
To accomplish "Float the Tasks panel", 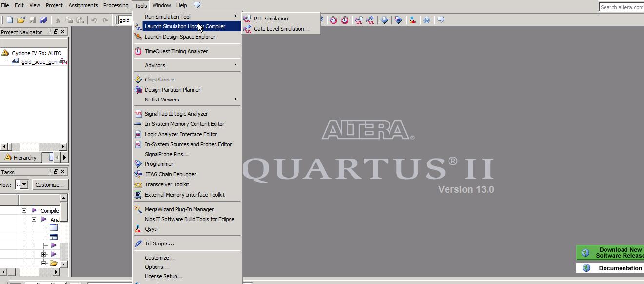I will [x=56, y=172].
